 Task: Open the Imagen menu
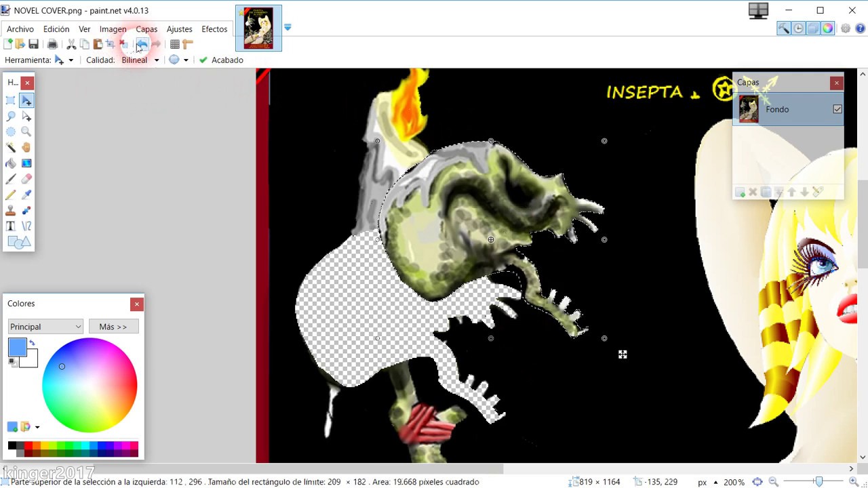point(113,29)
